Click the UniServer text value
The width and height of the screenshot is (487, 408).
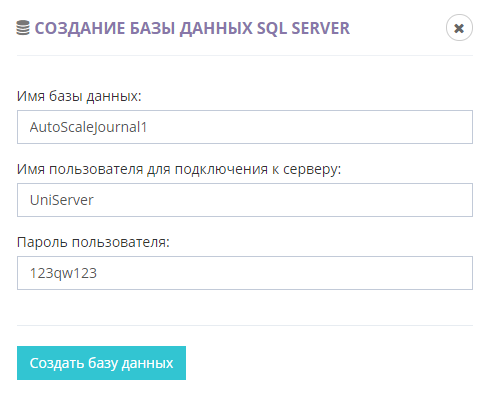[x=62, y=200]
